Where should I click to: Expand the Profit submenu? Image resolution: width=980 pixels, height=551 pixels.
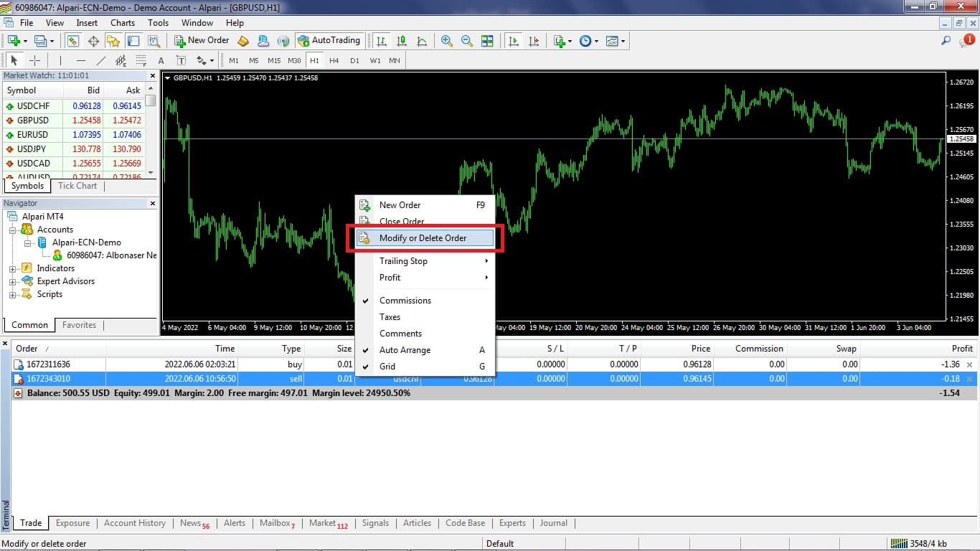425,278
